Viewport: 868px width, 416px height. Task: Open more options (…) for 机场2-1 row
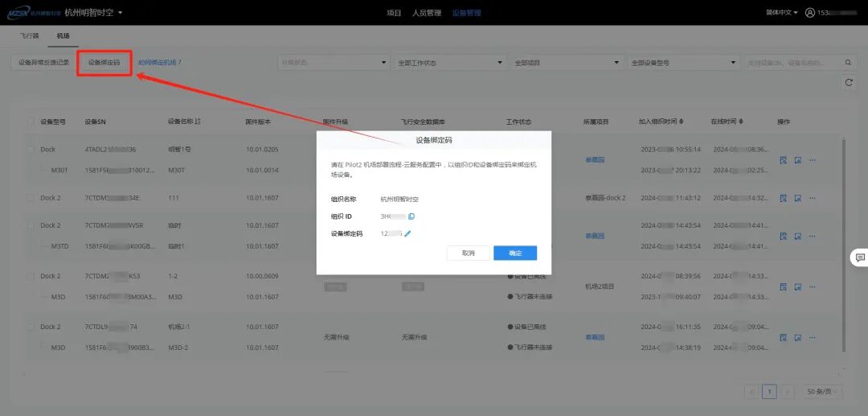pos(813,337)
